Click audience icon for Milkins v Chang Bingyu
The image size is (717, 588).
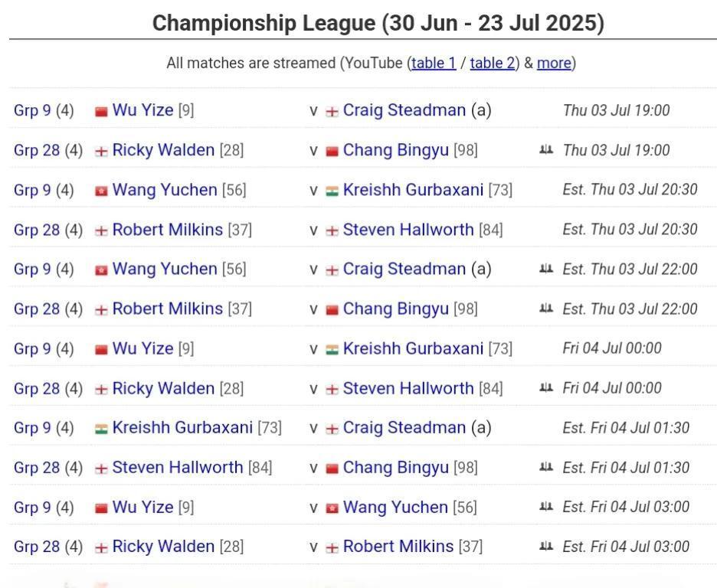546,309
